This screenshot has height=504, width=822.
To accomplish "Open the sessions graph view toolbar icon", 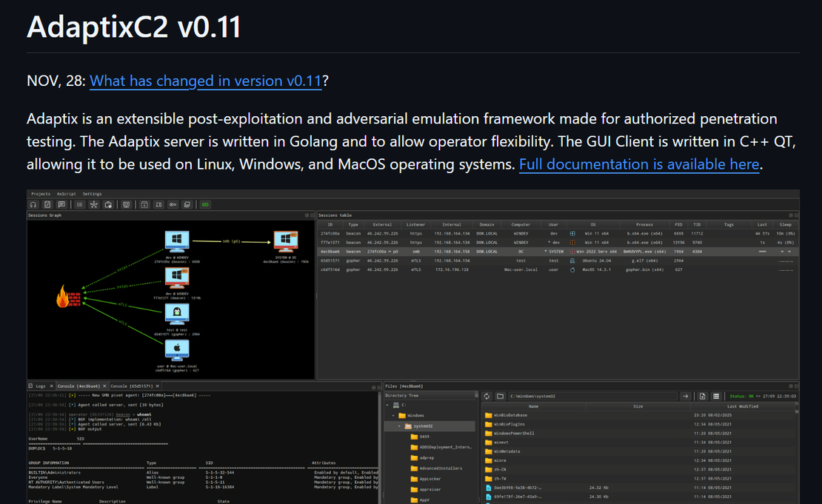I will click(x=94, y=204).
